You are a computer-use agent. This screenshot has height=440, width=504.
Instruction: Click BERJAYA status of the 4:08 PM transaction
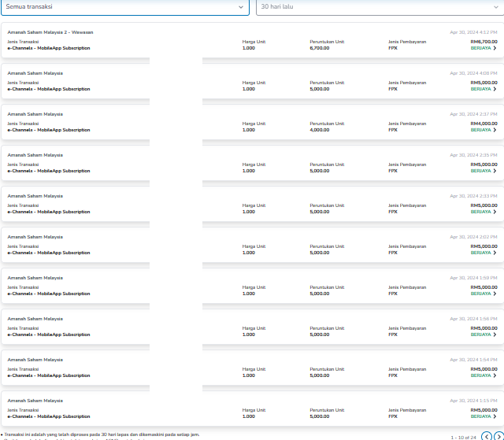pyautogui.click(x=481, y=89)
